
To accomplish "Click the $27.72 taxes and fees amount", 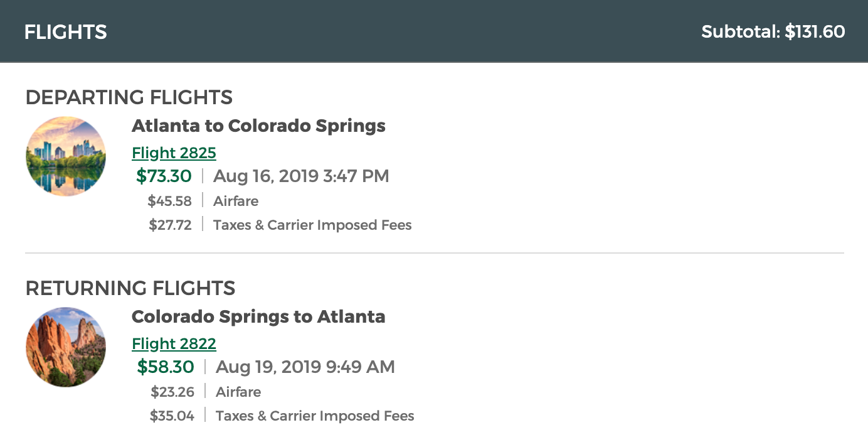I will pyautogui.click(x=170, y=225).
